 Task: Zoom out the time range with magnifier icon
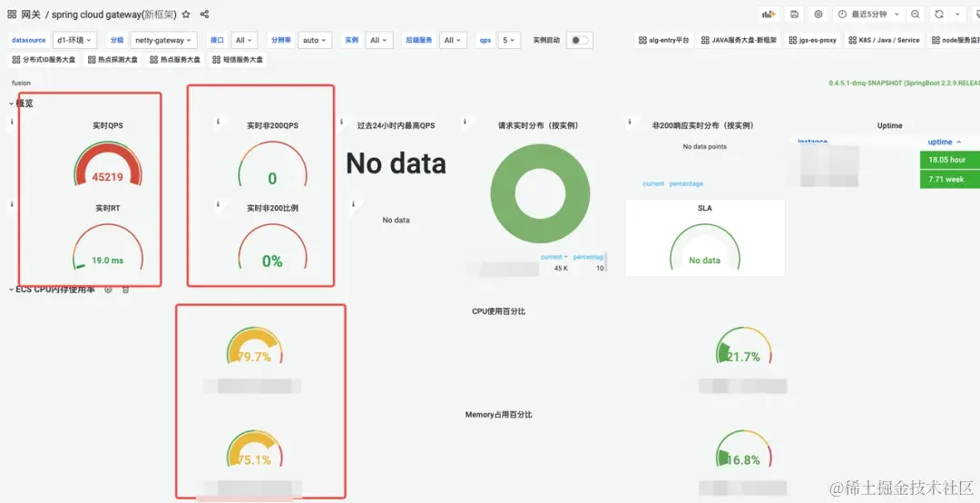[915, 14]
